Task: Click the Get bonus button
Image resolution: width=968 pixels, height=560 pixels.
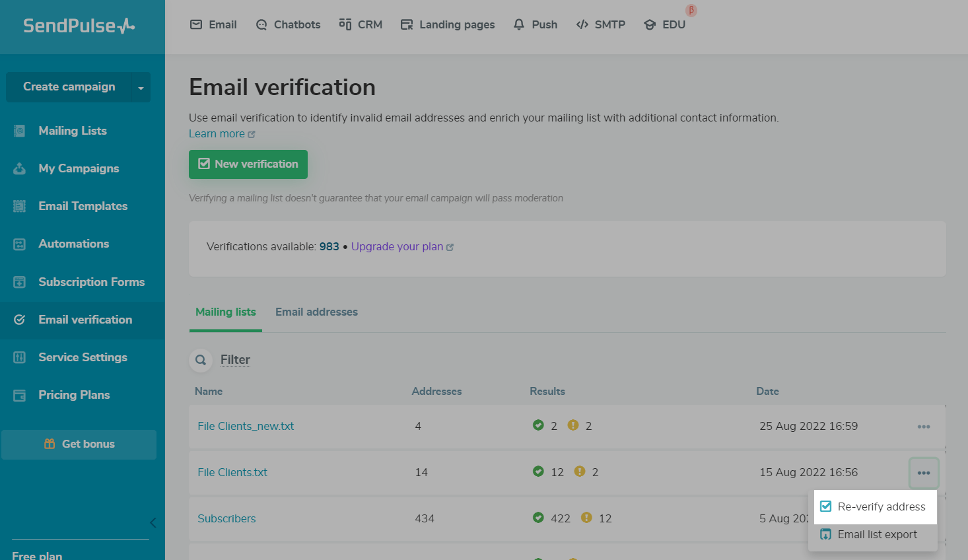Action: 79,444
